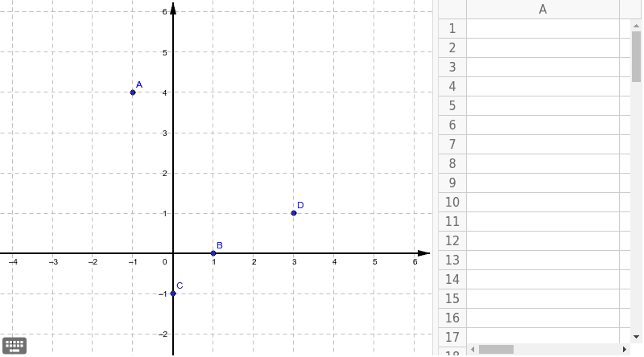
Task: Select spreadsheet row 17 header
Action: point(452,336)
